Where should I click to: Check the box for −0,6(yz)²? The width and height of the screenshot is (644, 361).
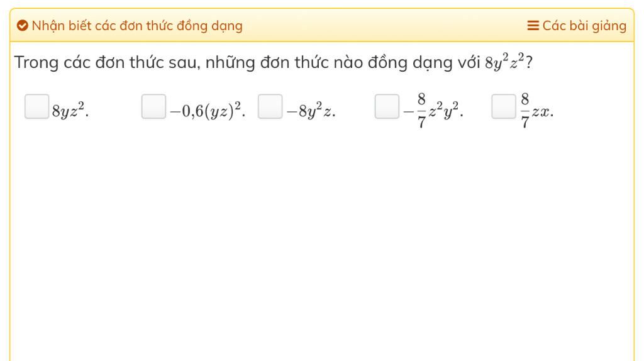tap(153, 106)
